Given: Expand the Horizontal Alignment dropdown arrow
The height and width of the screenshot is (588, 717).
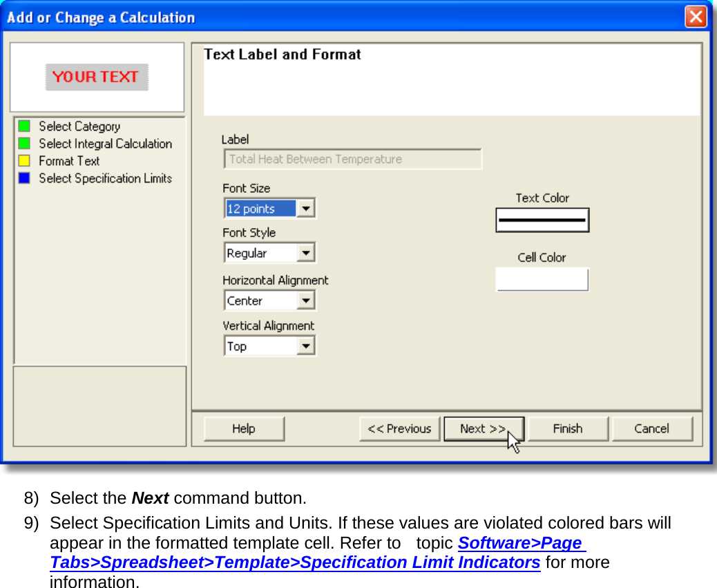Looking at the screenshot, I should point(306,301).
